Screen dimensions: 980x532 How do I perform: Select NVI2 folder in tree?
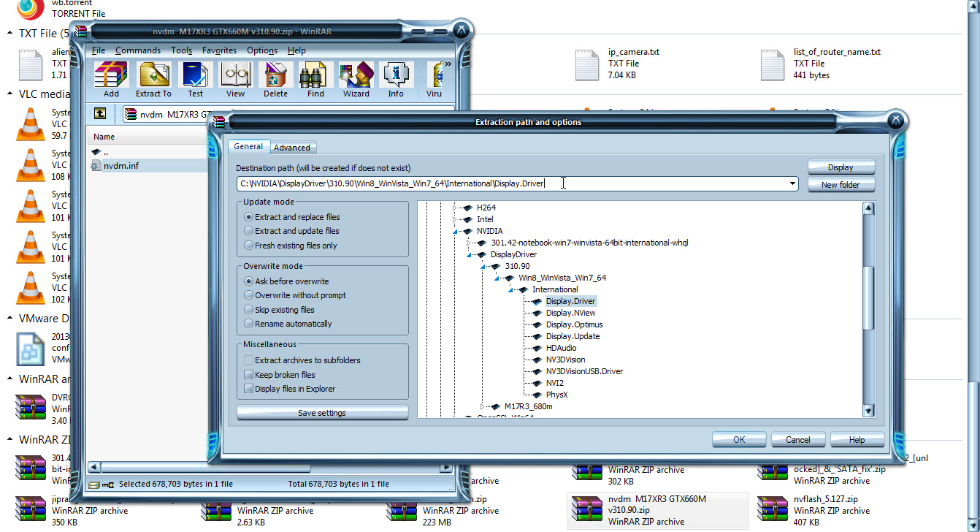tap(555, 383)
